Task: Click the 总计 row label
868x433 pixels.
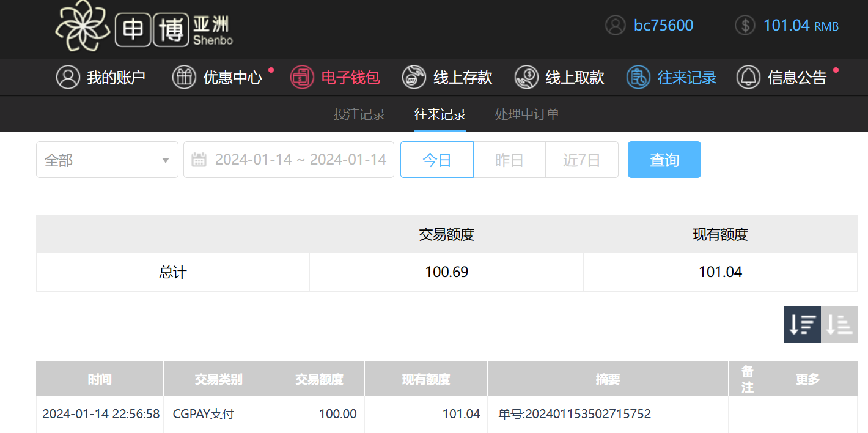Action: pos(173,272)
